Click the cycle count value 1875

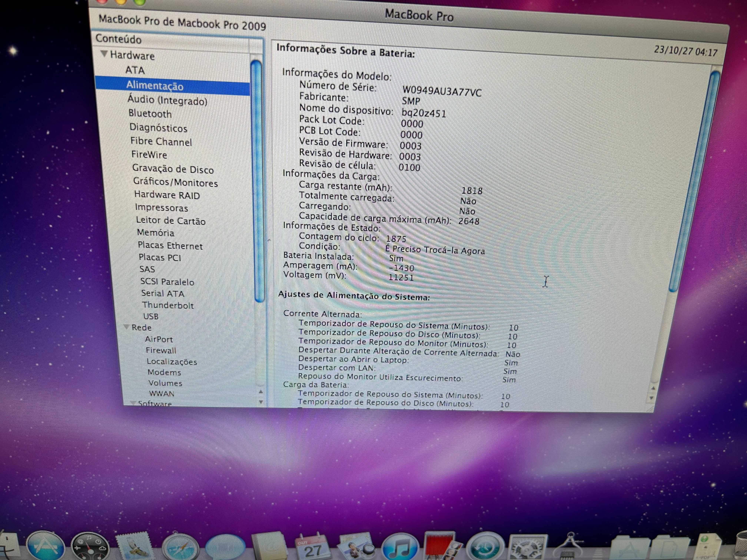click(396, 239)
